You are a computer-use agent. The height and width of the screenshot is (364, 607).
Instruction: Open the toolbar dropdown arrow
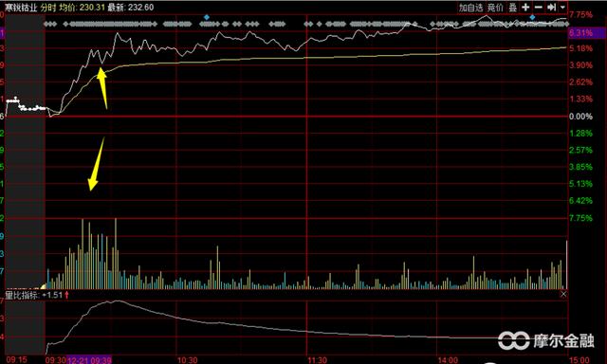tap(562, 7)
